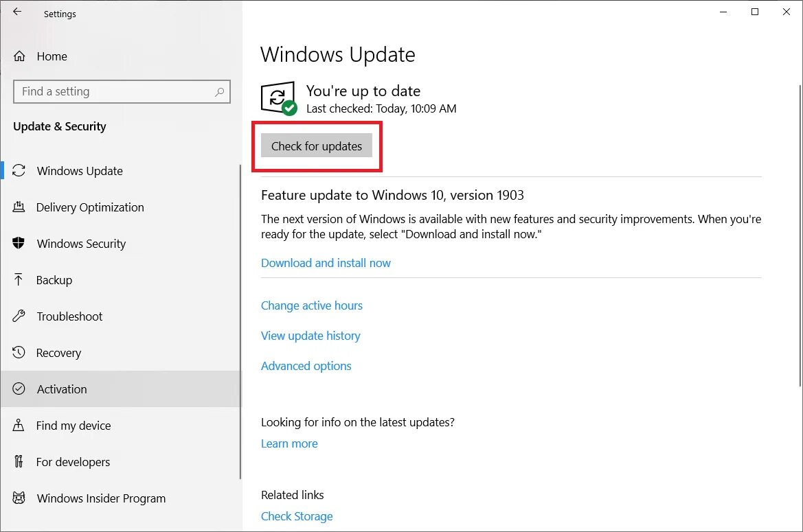Viewport: 803px width, 532px height.
Task: Click the search magnifier icon
Action: point(219,92)
